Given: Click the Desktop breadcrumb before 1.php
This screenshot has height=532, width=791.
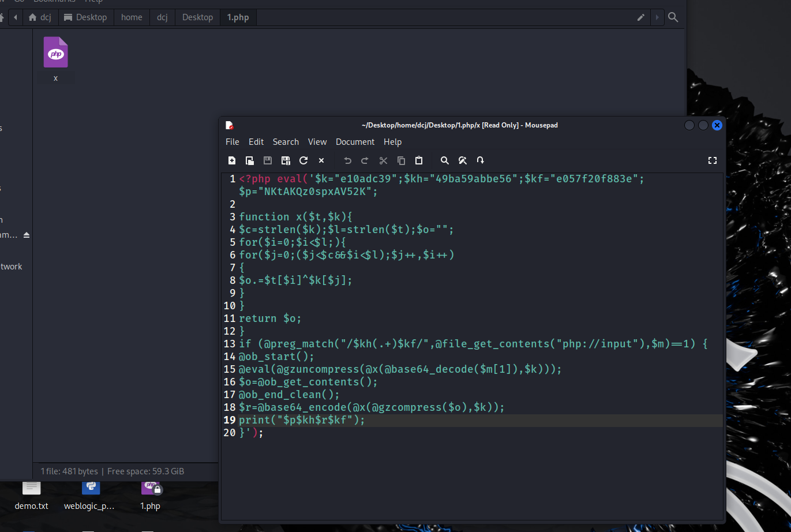Looking at the screenshot, I should coord(197,17).
